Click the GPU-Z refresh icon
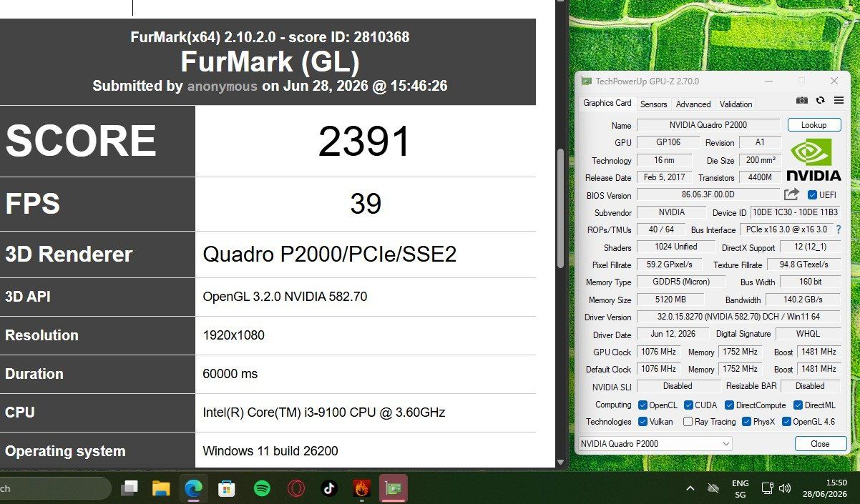 (820, 101)
